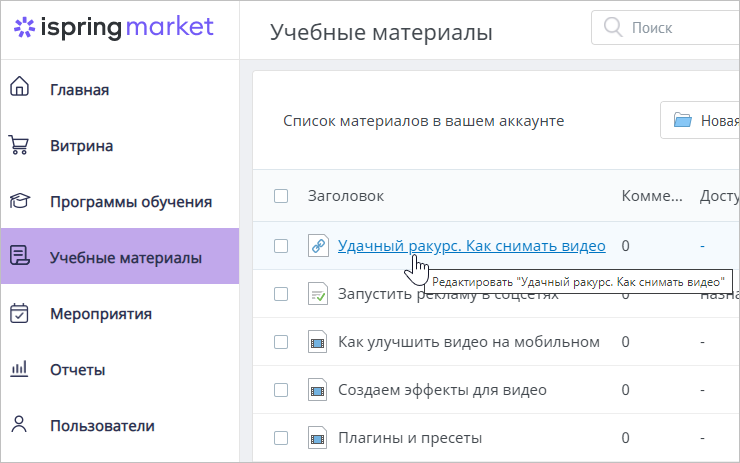The image size is (740, 463).
Task: Check the box for Как улучшить видео row
Action: pos(281,342)
